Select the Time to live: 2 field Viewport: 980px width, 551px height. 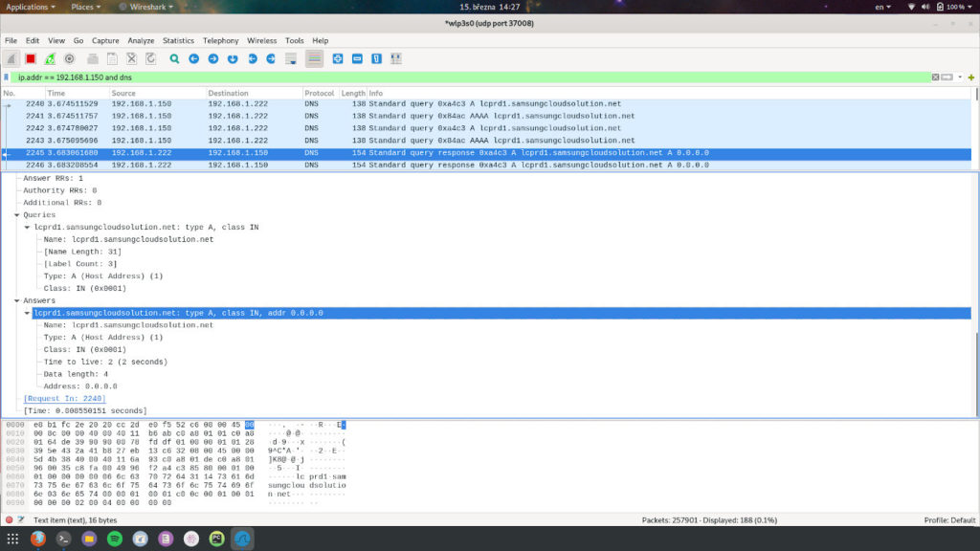105,362
